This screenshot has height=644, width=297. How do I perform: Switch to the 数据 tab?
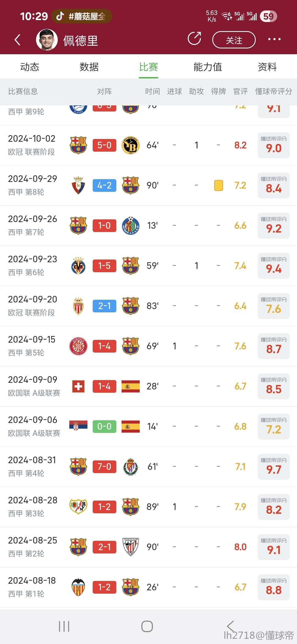tap(89, 67)
